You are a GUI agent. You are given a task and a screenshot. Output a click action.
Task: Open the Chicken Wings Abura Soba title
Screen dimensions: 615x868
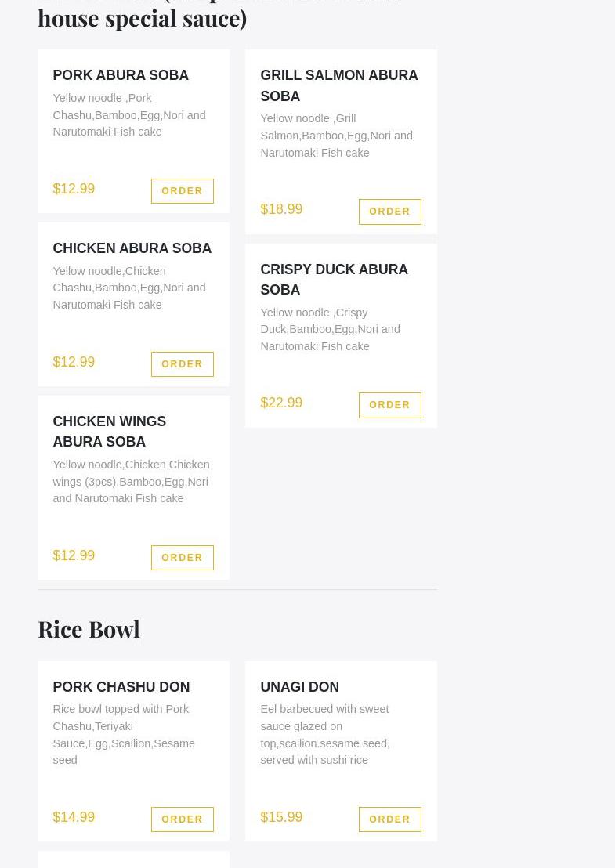coord(109,432)
